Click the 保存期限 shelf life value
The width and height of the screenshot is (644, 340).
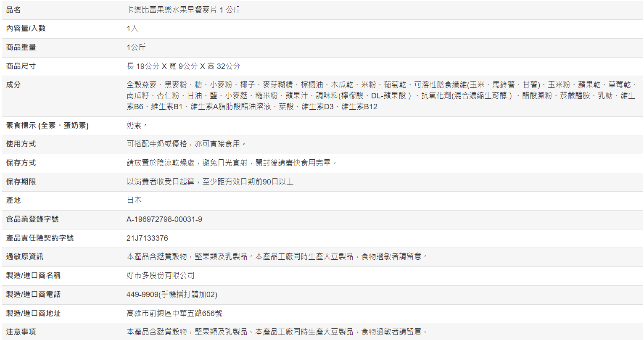tap(210, 182)
